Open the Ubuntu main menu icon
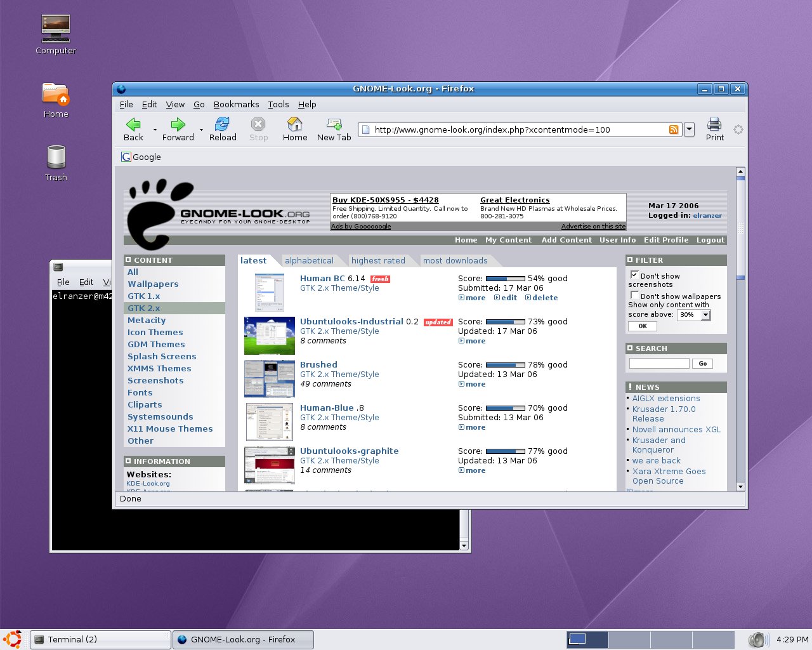812x650 pixels. click(x=13, y=639)
